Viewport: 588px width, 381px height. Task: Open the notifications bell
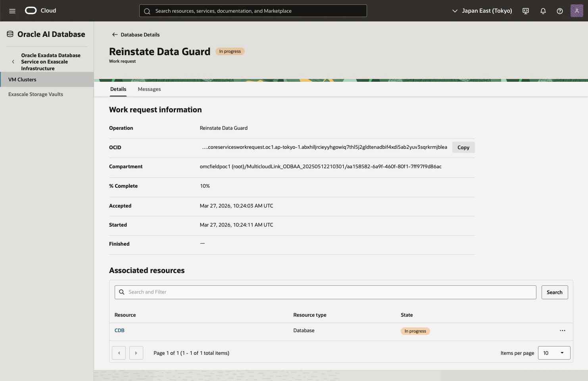click(x=543, y=11)
